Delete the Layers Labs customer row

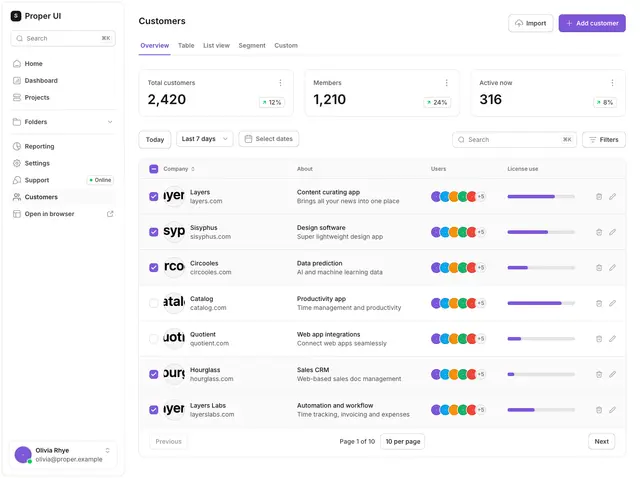click(599, 409)
